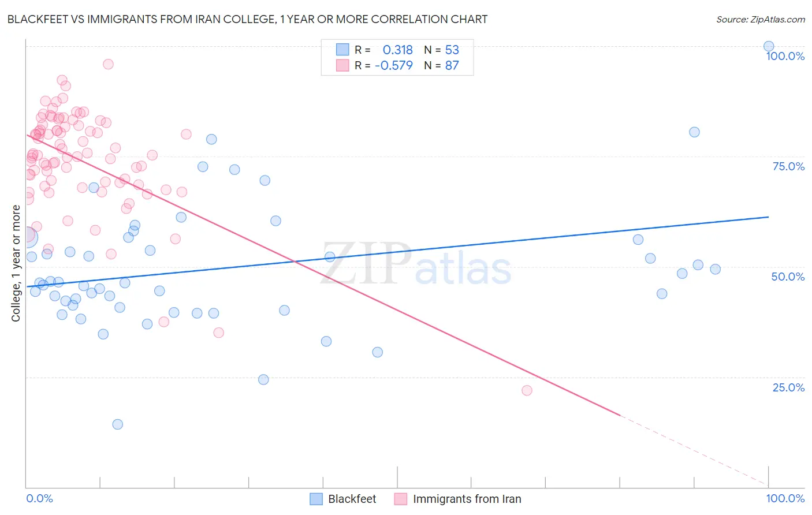
Task: Click the College, 1 year or more axis title
Action: point(16,263)
